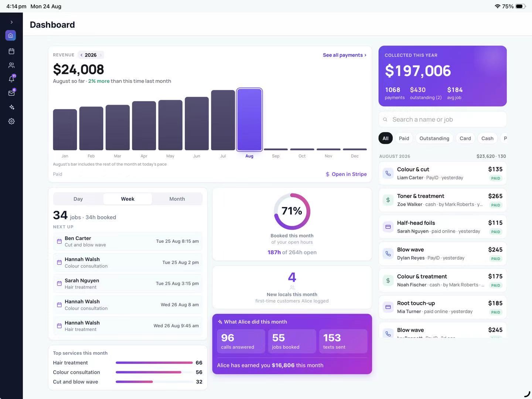
Task: Open the settings gear sidebar icon
Action: (11, 121)
